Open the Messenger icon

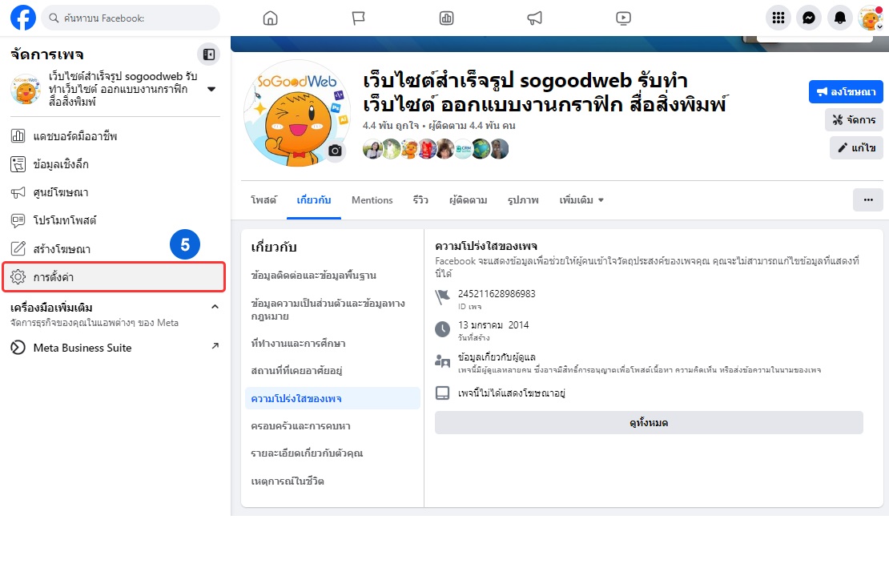(x=809, y=18)
